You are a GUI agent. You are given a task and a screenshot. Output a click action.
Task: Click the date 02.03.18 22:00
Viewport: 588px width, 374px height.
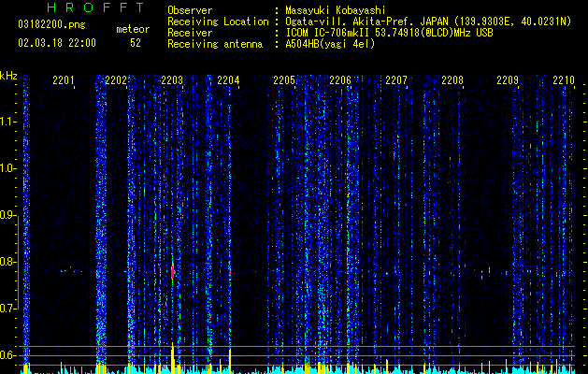57,43
